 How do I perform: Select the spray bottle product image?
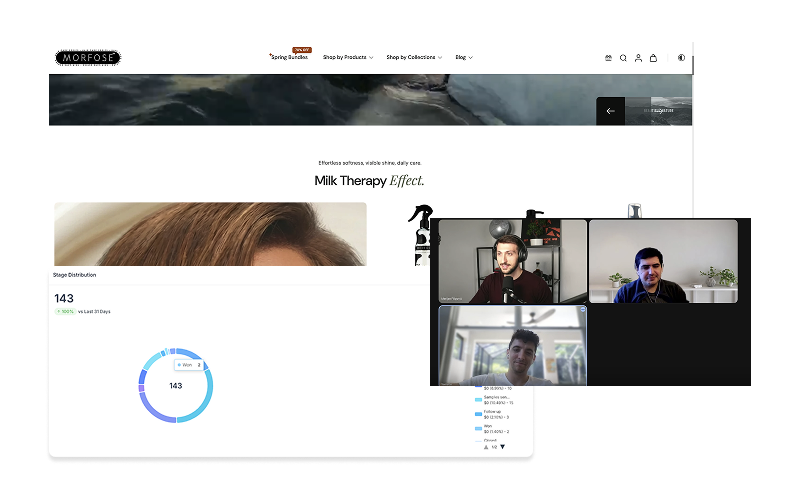(420, 235)
